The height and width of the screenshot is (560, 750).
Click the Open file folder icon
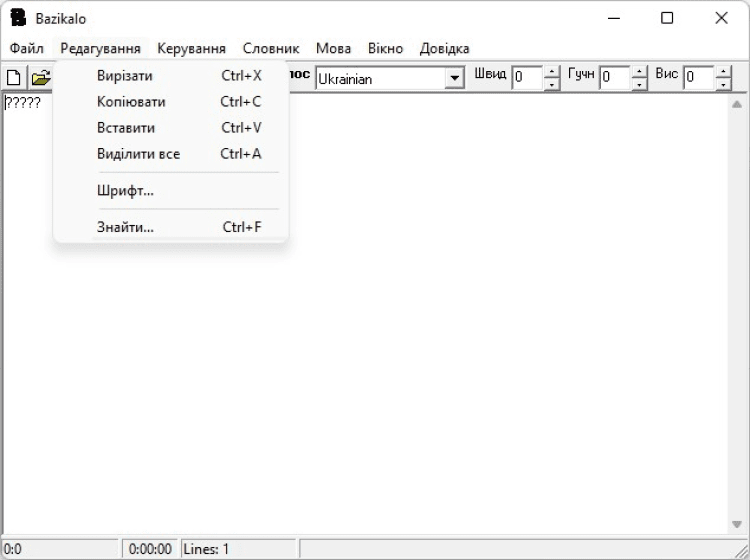41,77
